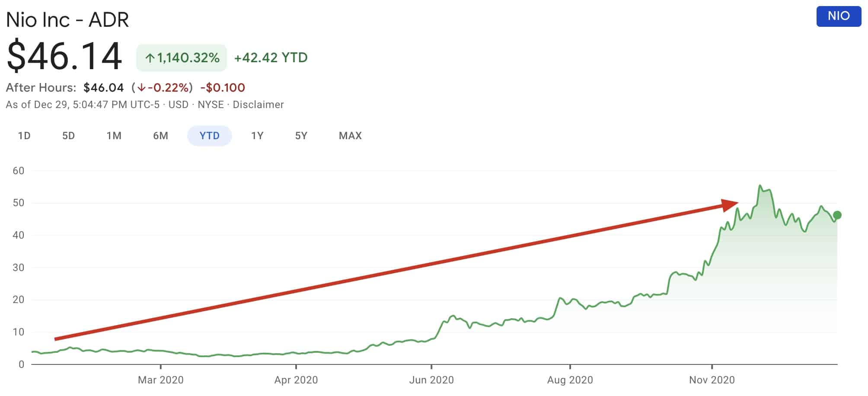Image resolution: width=868 pixels, height=396 pixels.
Task: Show the 5Y price history
Action: point(301,136)
